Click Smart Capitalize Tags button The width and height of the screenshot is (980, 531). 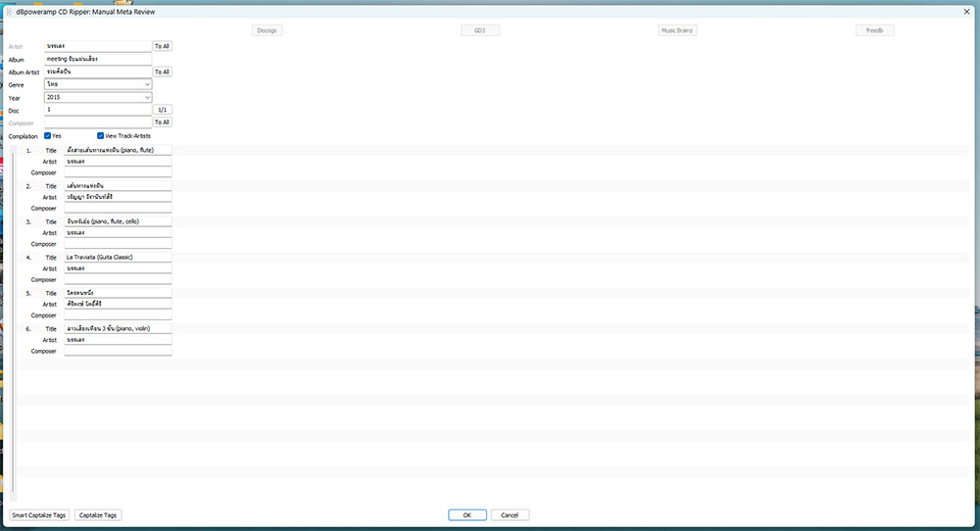click(39, 514)
